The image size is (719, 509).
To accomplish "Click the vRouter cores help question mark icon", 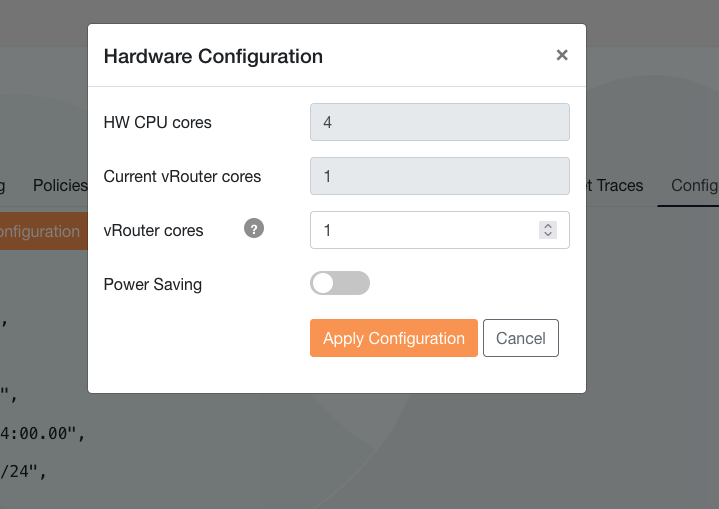I will (x=254, y=229).
